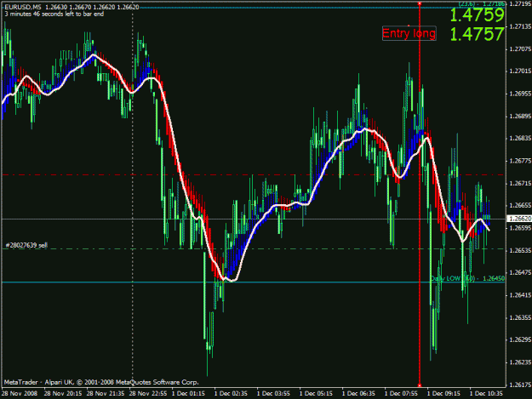The height and width of the screenshot is (399, 532).
Task: Click the large green 1.4757 value
Action: pyautogui.click(x=477, y=34)
